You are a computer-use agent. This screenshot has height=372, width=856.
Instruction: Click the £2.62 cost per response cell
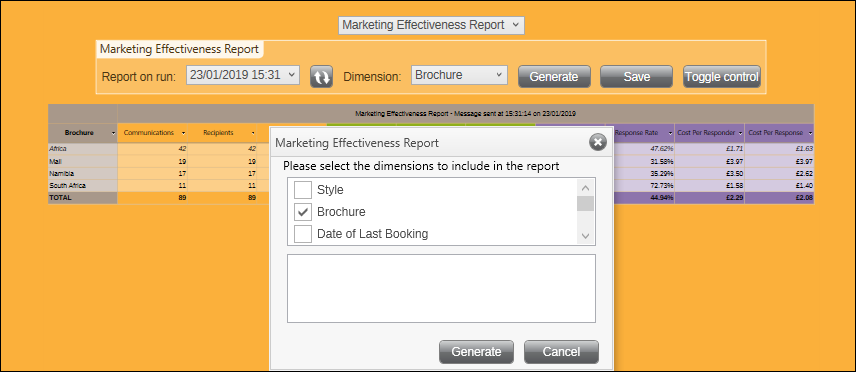click(x=780, y=173)
